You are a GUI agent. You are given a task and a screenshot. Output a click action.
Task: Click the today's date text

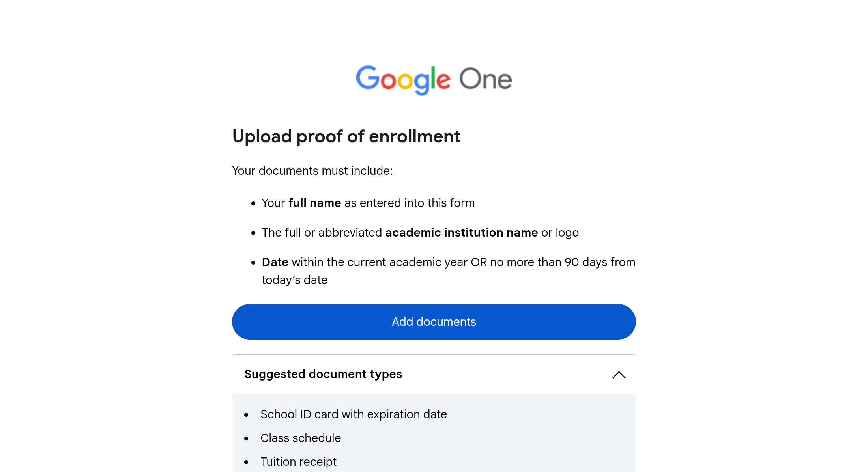pyautogui.click(x=294, y=280)
